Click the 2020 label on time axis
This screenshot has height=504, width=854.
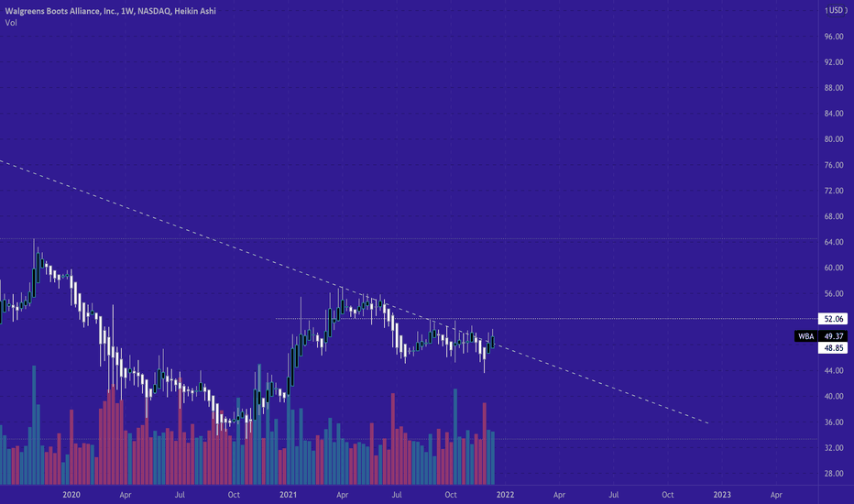pos(71,495)
